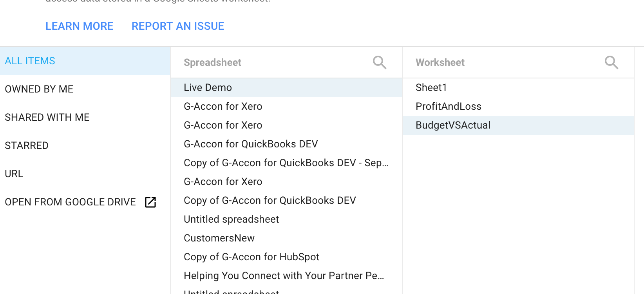644x294 pixels.
Task: Choose the BudgetVSActual worksheet
Action: pyautogui.click(x=453, y=125)
